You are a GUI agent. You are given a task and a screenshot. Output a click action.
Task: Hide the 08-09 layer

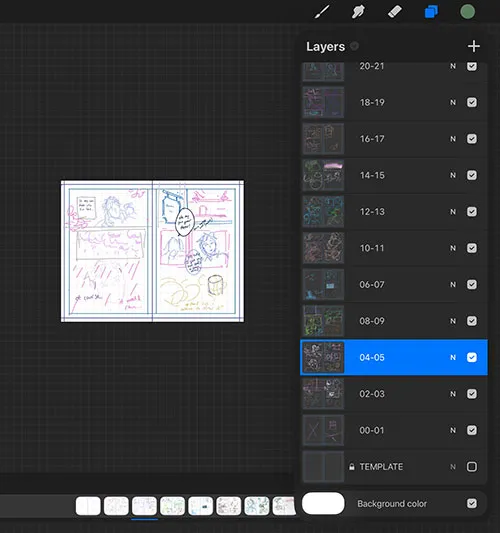tap(472, 321)
